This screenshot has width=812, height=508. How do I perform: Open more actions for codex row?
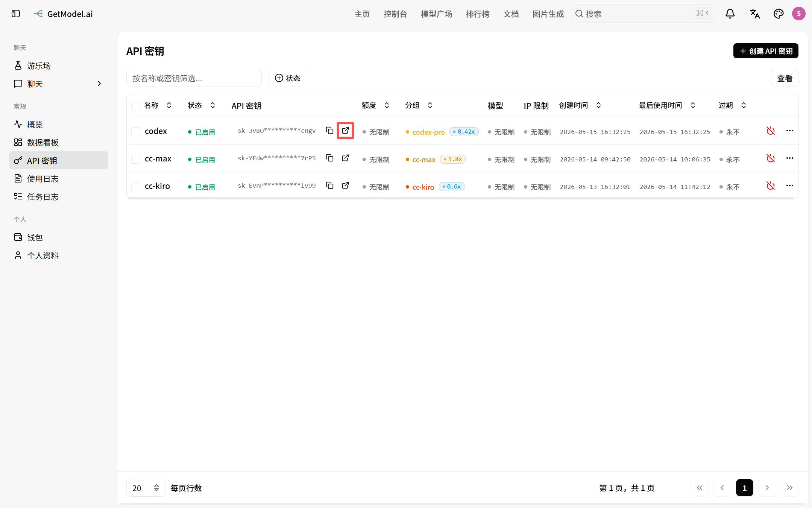[790, 131]
